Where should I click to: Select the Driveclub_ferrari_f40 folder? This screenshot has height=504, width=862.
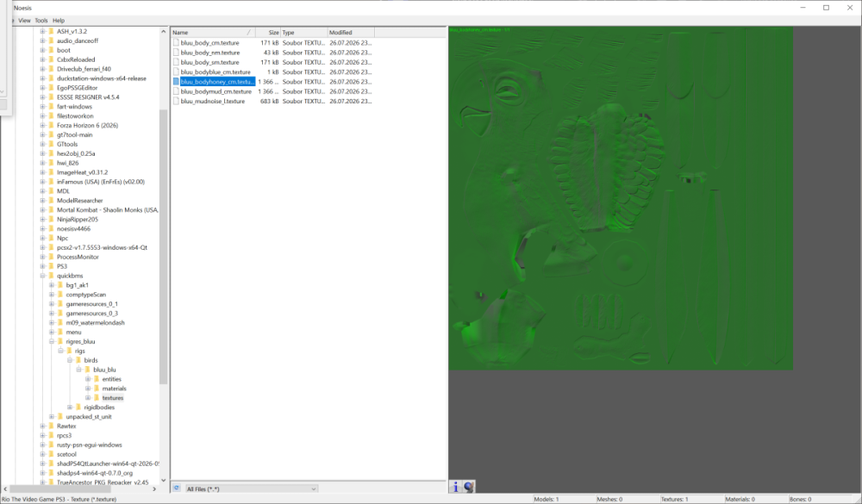(84, 69)
